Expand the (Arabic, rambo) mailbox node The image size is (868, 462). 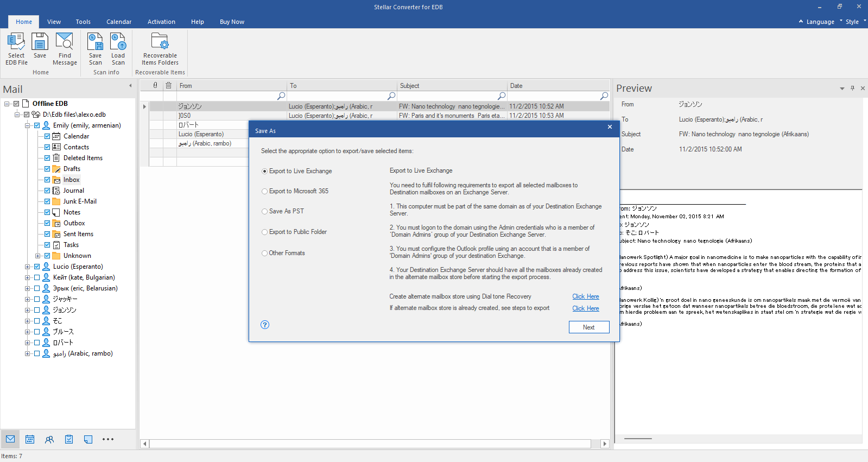click(27, 353)
